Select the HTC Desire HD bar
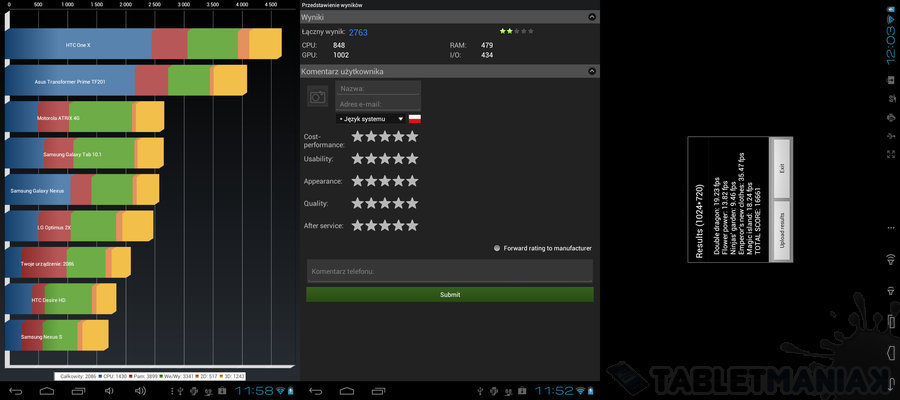Screen dimensions: 900x400 [x=61, y=299]
